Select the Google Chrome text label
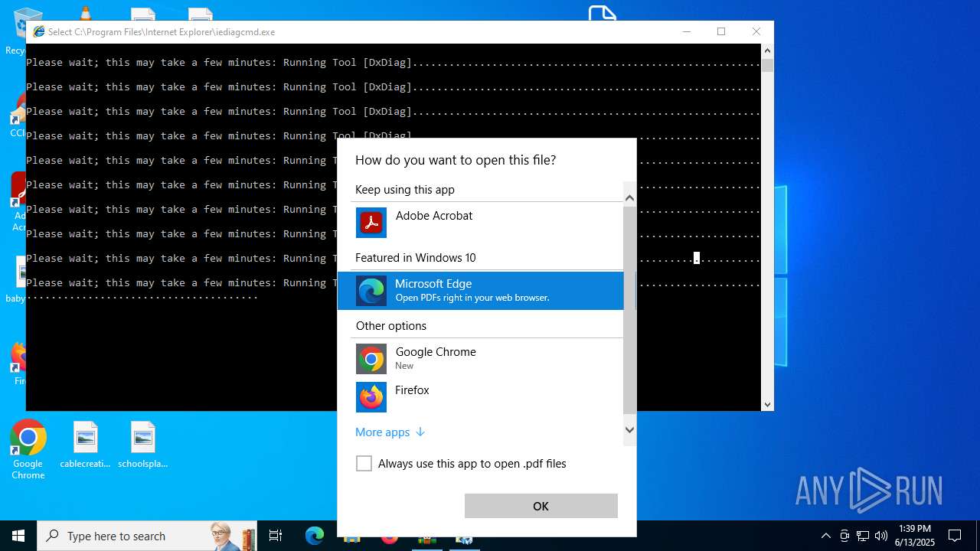The image size is (980, 551). 436,352
